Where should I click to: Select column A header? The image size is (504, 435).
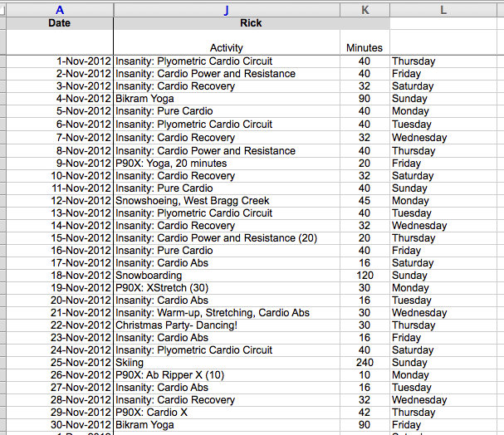59,9
